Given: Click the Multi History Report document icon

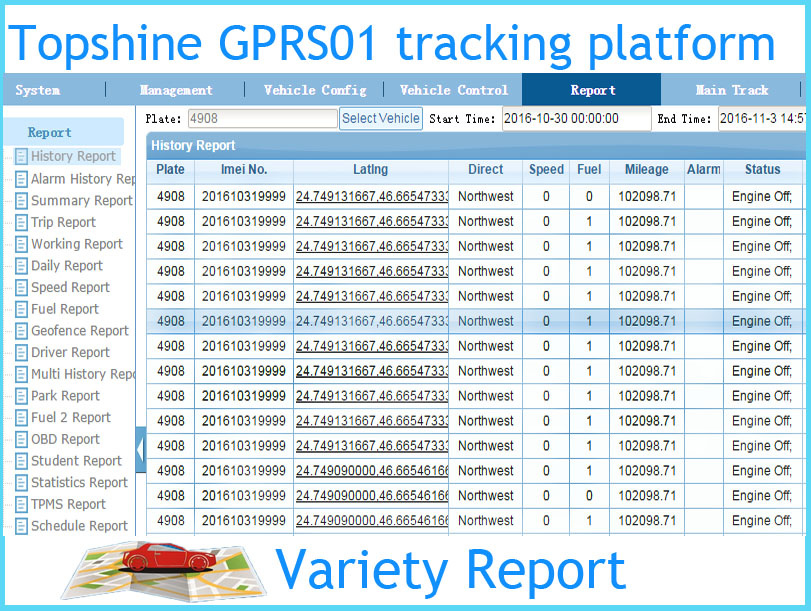Looking at the screenshot, I should (x=21, y=375).
